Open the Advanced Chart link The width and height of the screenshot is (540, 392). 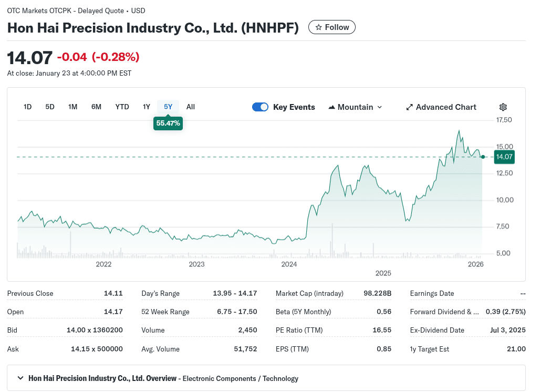445,107
